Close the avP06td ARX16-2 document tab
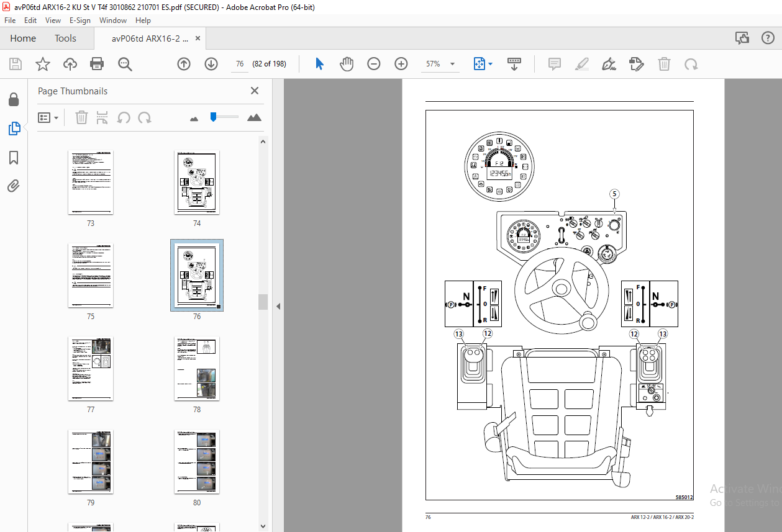782x532 pixels. point(198,38)
